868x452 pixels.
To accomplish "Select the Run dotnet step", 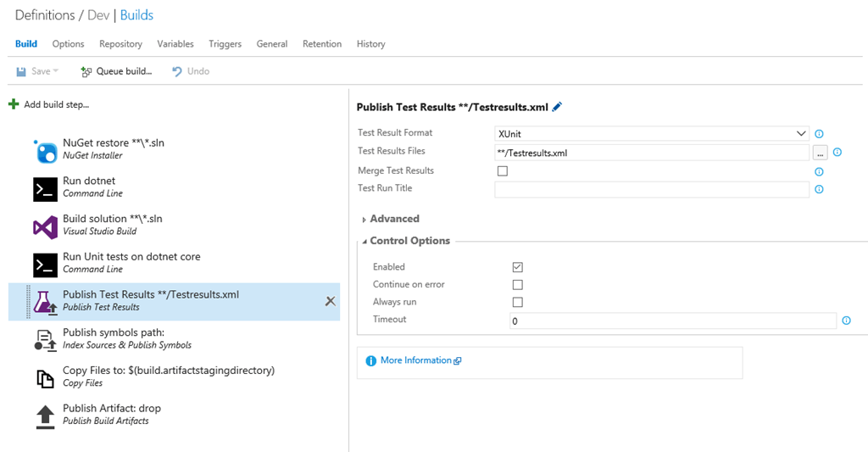I will (174, 187).
